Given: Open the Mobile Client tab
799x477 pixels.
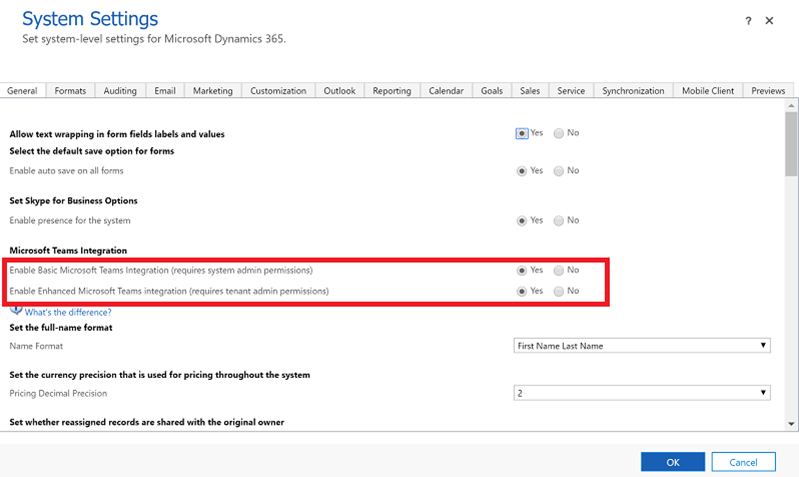Looking at the screenshot, I should pyautogui.click(x=708, y=90).
